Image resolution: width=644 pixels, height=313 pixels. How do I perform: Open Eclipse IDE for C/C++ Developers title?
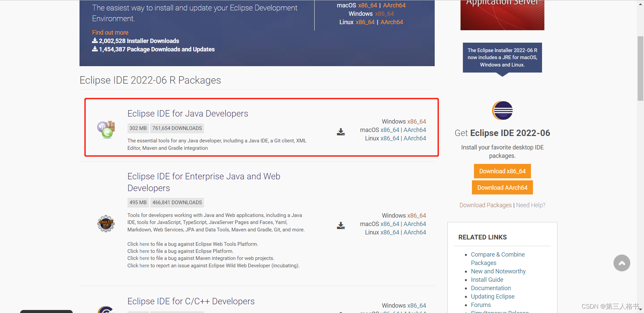(x=191, y=301)
